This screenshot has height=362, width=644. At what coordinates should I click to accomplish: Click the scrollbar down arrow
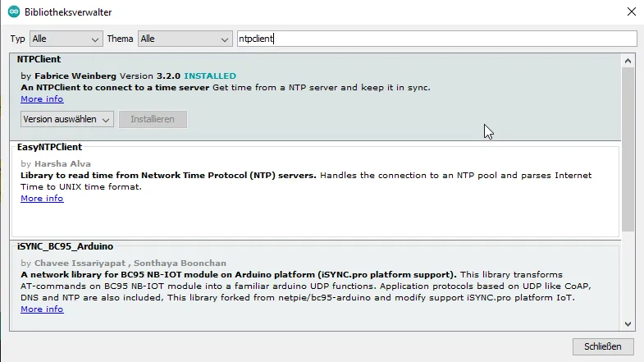pyautogui.click(x=628, y=323)
